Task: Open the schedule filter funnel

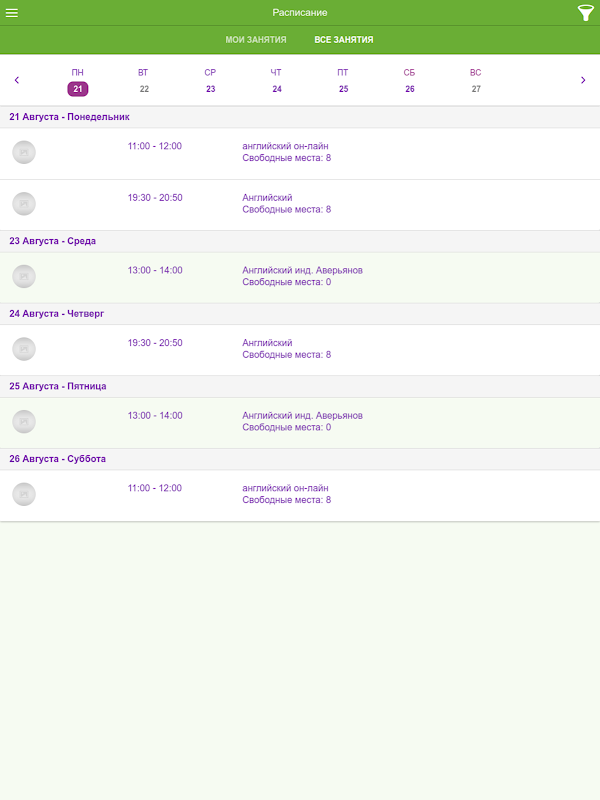Action: pos(585,13)
